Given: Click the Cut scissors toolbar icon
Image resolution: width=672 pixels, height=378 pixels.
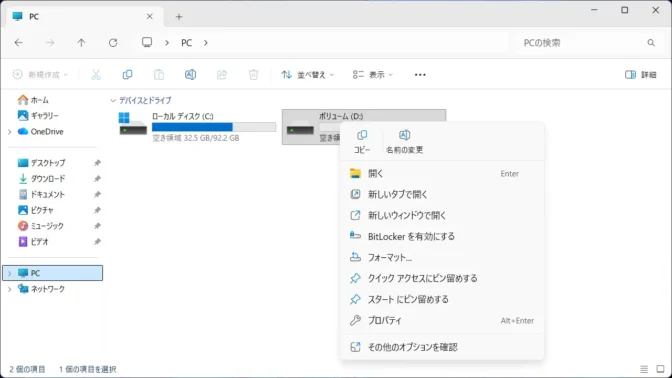Looking at the screenshot, I should pyautogui.click(x=96, y=75).
